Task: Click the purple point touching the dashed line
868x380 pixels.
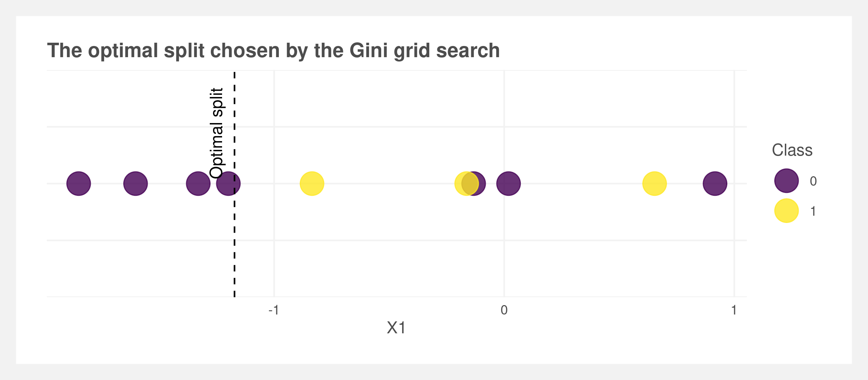Action: [228, 183]
